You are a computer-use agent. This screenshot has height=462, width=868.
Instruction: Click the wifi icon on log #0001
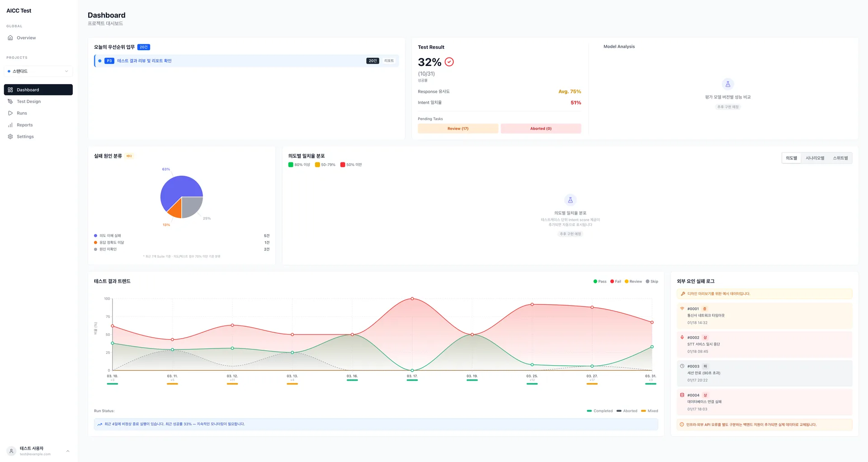(x=682, y=309)
